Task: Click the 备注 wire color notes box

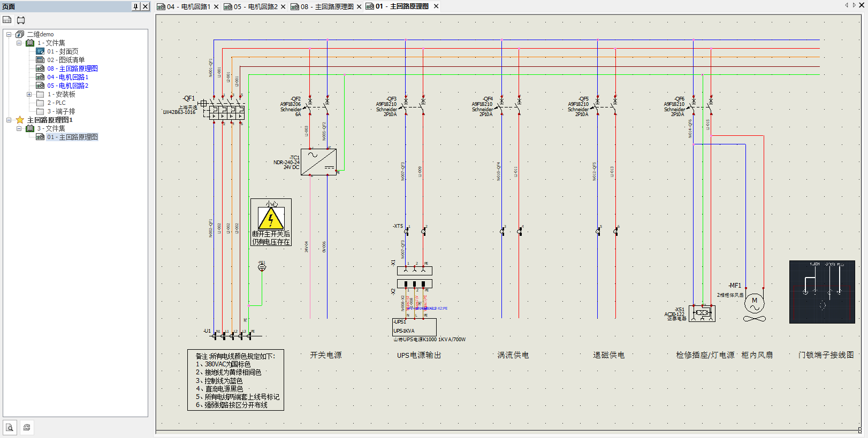Action: tap(235, 380)
